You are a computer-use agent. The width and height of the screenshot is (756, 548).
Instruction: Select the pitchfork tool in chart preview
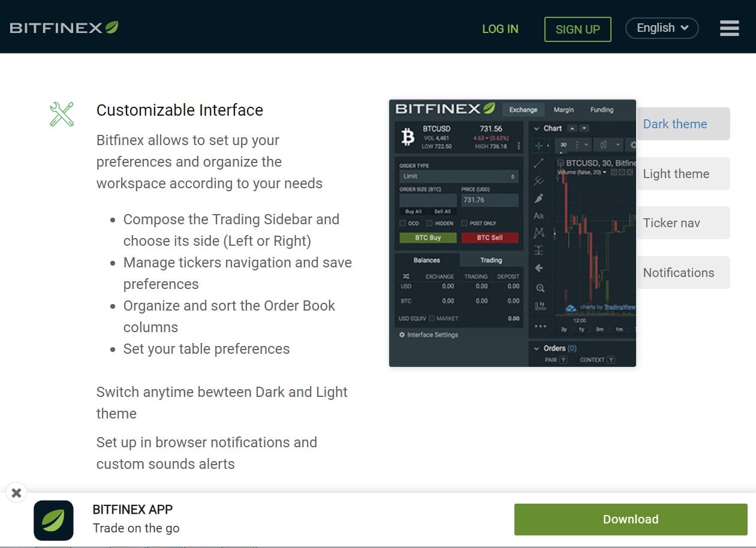(538, 180)
